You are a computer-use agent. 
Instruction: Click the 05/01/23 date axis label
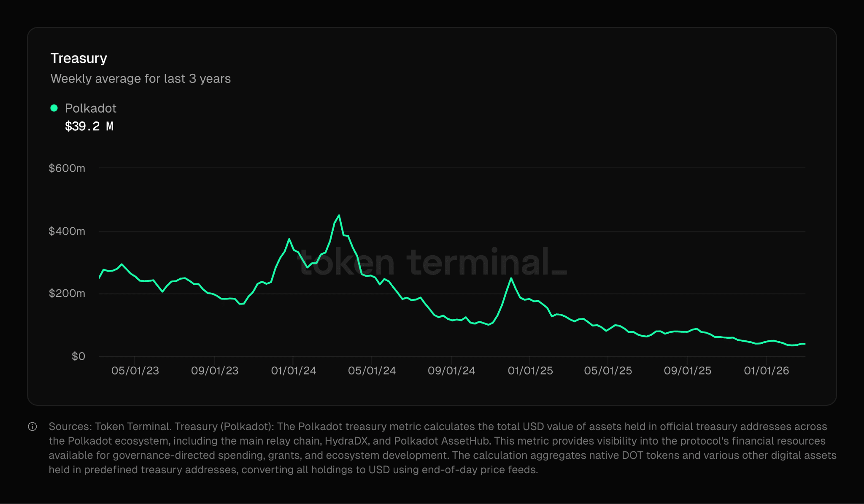tap(135, 371)
